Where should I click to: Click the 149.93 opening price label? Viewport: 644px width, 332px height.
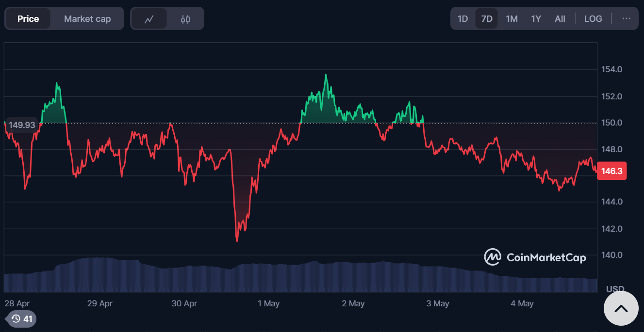22,125
